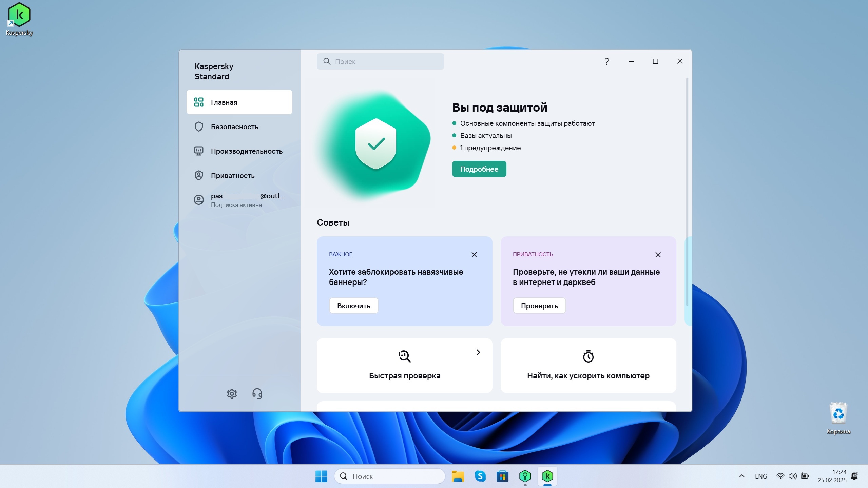Select the Приватность sidebar item
The image size is (868, 488).
pos(232,176)
